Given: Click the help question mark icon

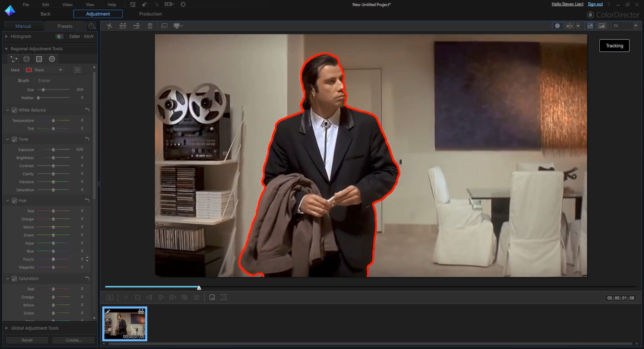Looking at the screenshot, I should pyautogui.click(x=608, y=4).
